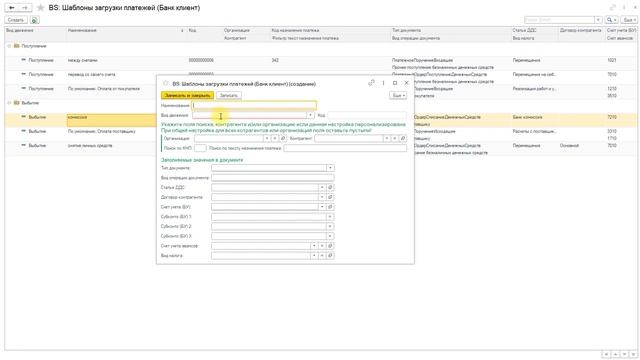The image size is (640, 360).
Task: Open the Счет учета авансов dropdown
Action: 314,246
